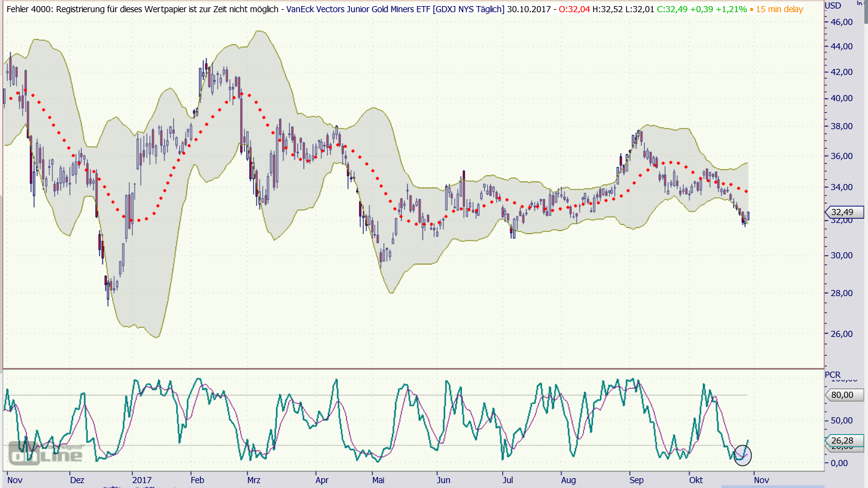Click the [GDXJ NYS Täglich] symbol text
The width and height of the screenshot is (868, 488).
tap(469, 9)
